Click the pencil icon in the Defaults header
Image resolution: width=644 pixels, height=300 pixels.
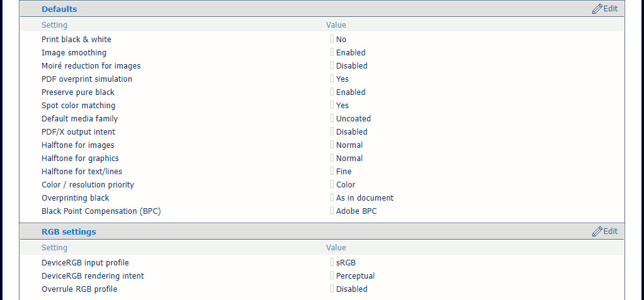(597, 9)
